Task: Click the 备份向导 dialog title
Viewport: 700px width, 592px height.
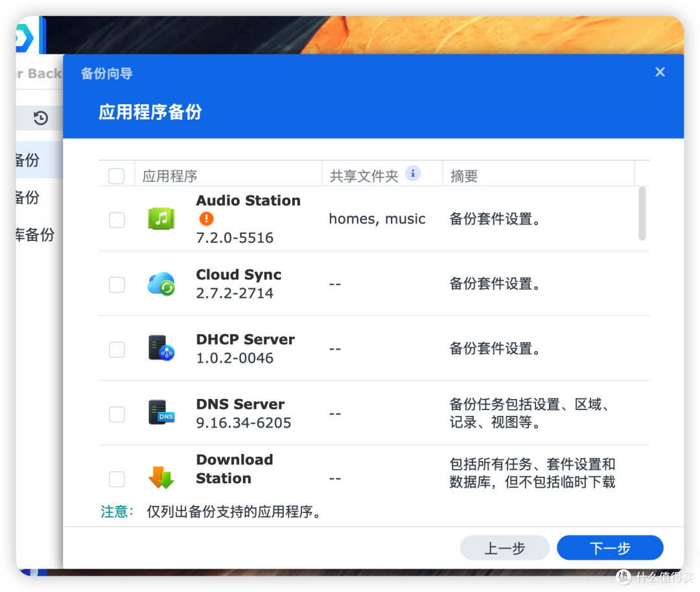Action: [107, 73]
